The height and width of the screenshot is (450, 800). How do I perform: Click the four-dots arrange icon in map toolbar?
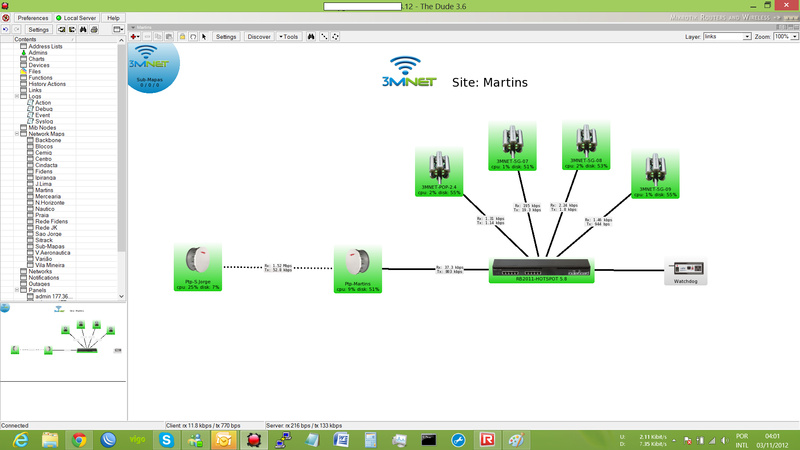(x=335, y=37)
